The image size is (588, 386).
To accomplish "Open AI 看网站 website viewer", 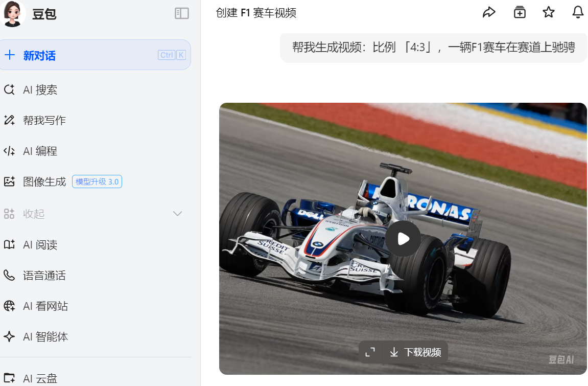I will click(45, 306).
